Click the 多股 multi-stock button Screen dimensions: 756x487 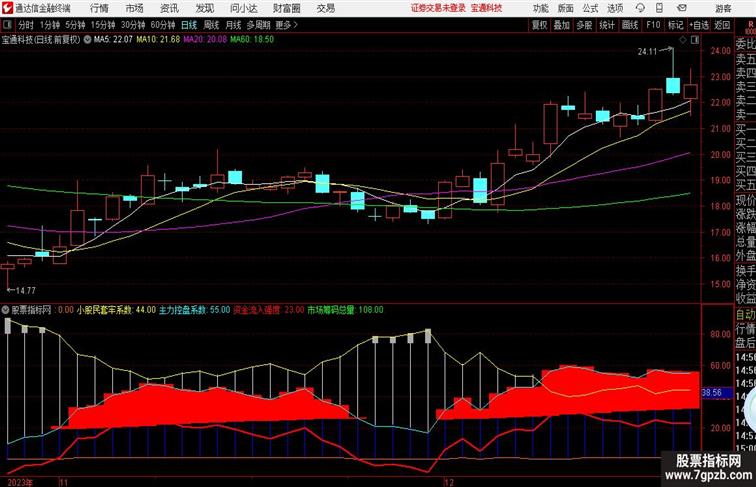[x=584, y=25]
